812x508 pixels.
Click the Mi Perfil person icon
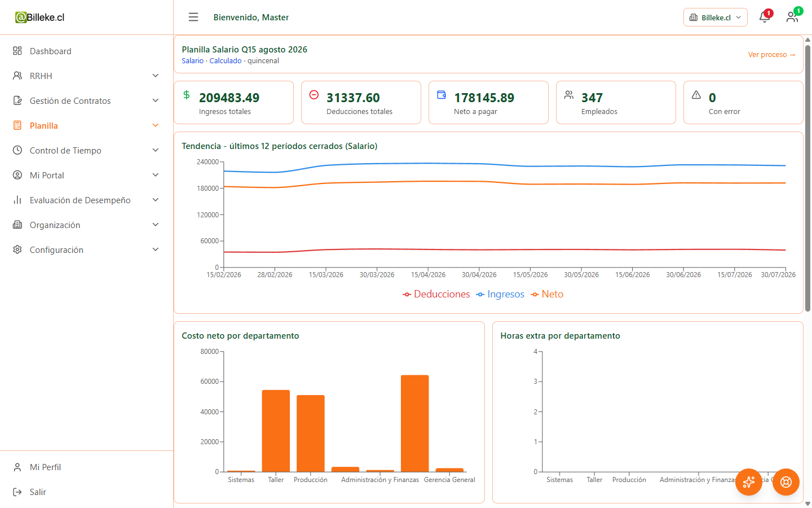click(17, 467)
